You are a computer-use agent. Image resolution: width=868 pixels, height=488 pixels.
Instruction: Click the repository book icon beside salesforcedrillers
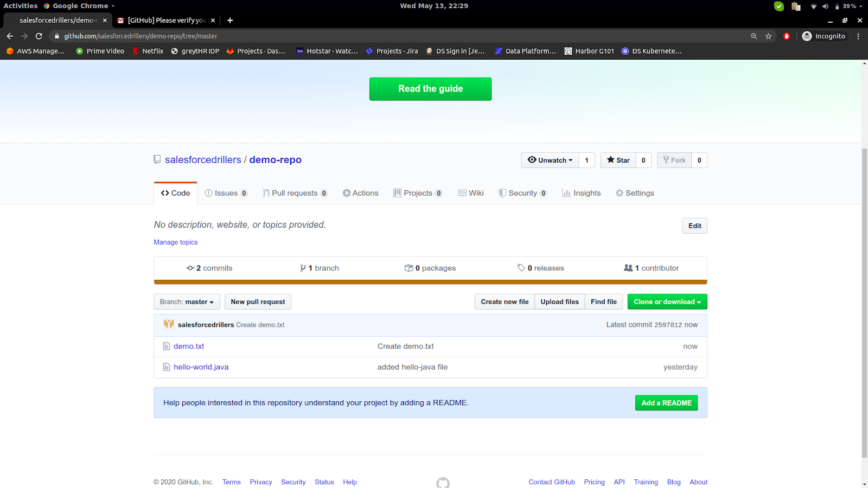point(157,159)
